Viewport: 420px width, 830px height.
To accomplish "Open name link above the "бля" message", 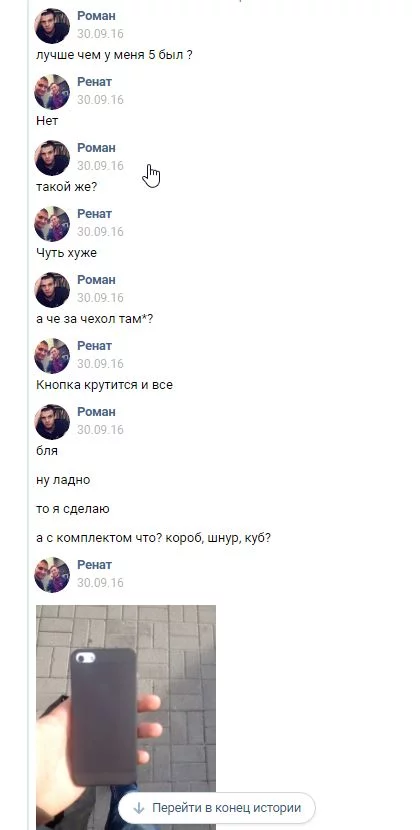I will coord(96,412).
